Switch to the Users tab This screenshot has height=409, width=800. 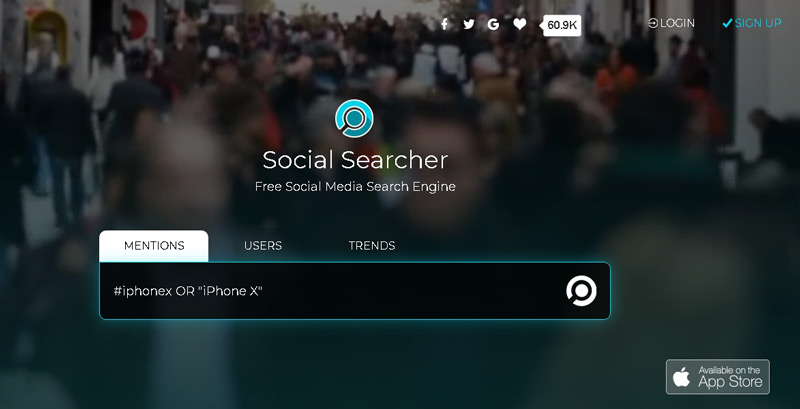(x=263, y=245)
